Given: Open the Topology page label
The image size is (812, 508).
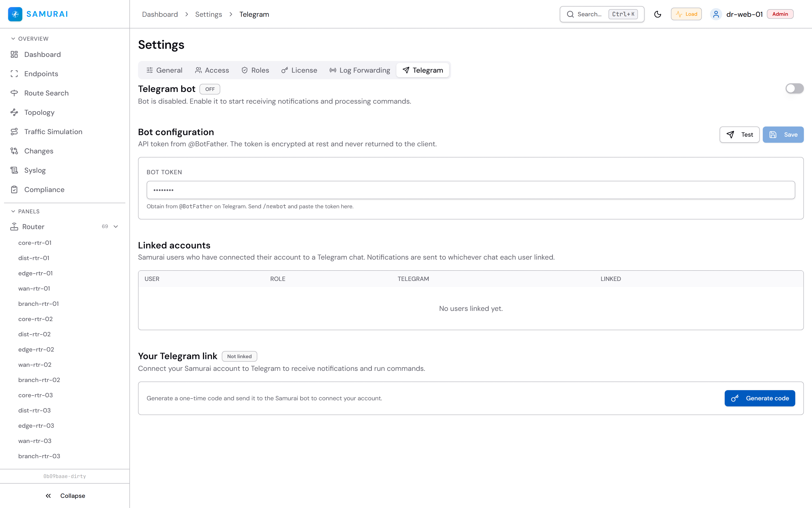Looking at the screenshot, I should click(39, 113).
